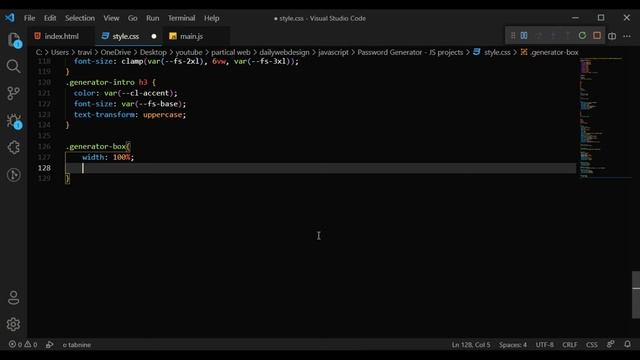Open the Source Control view

[13, 93]
